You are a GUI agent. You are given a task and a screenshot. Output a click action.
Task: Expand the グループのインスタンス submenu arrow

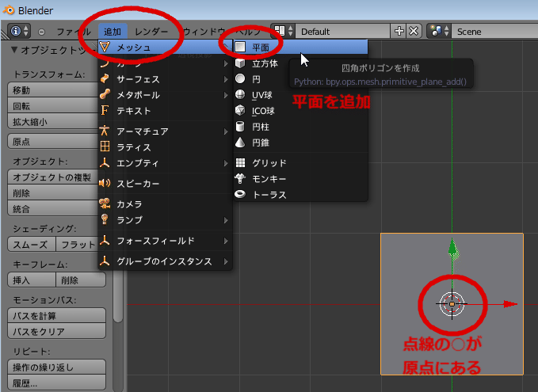coord(226,261)
